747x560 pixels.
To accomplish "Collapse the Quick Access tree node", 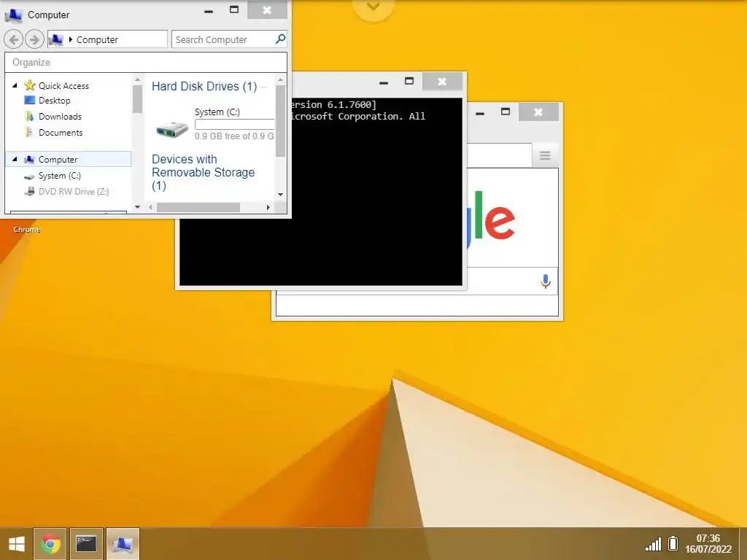I will [x=15, y=86].
